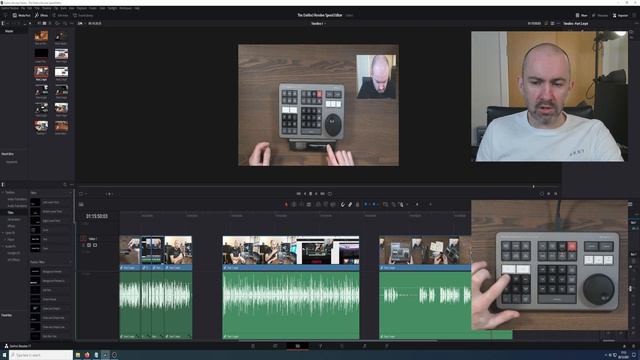
Task: Open the Inspector panel
Action: (x=620, y=15)
